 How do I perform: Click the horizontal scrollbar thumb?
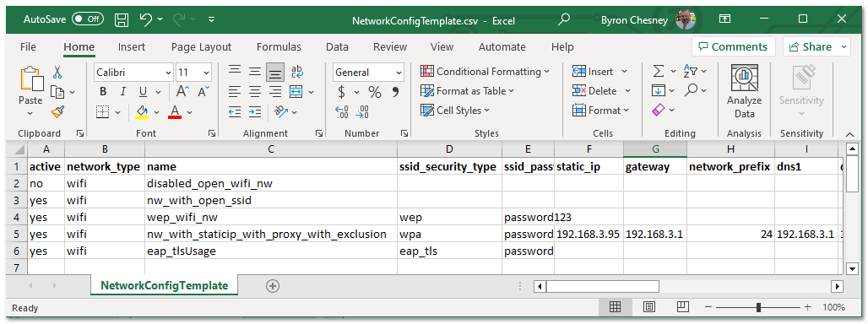pos(602,286)
